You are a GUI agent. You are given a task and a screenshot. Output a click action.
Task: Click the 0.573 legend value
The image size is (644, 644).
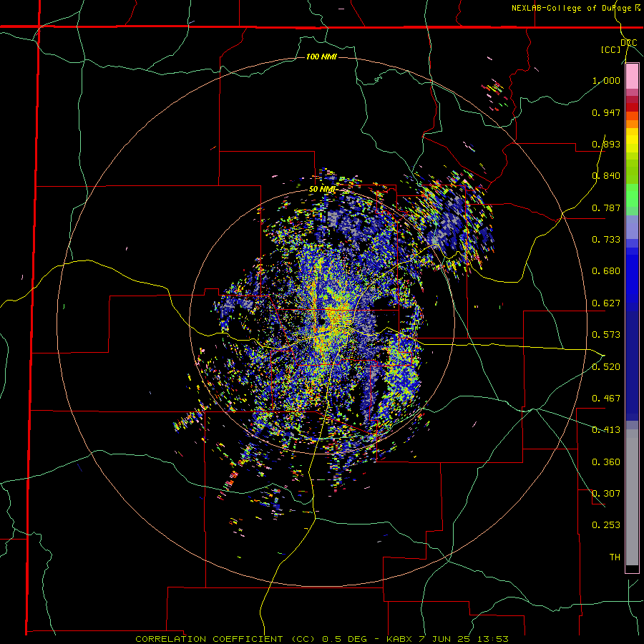click(606, 335)
